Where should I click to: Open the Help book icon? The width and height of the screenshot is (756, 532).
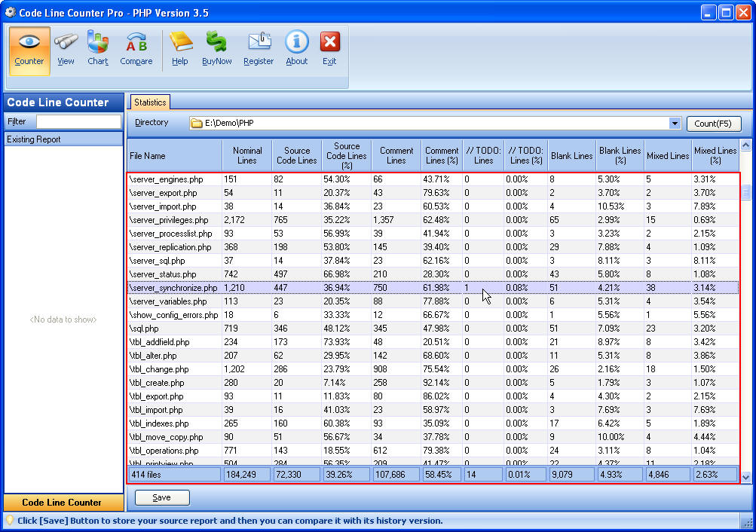(181, 42)
